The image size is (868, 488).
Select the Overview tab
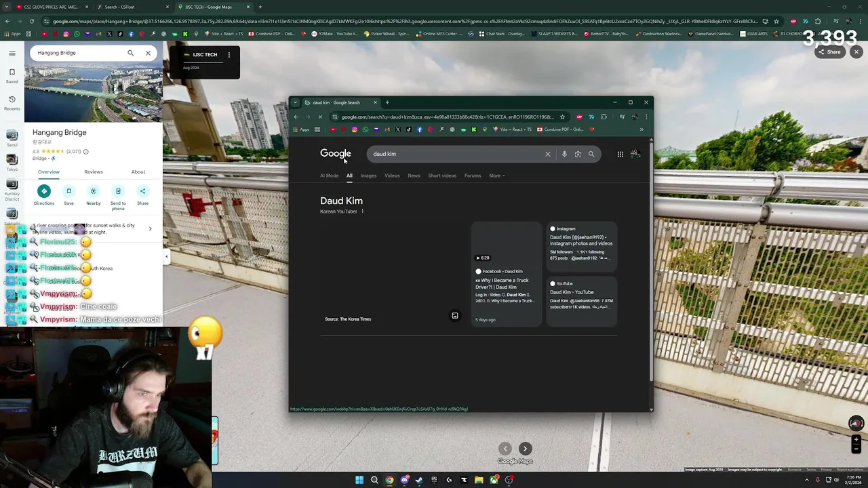click(49, 171)
